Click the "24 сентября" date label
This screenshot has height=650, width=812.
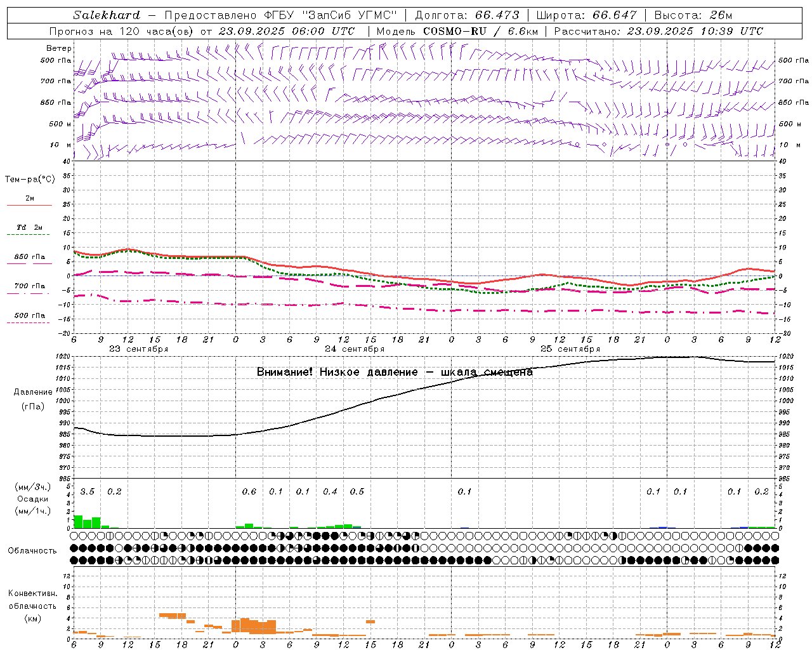pos(355,348)
